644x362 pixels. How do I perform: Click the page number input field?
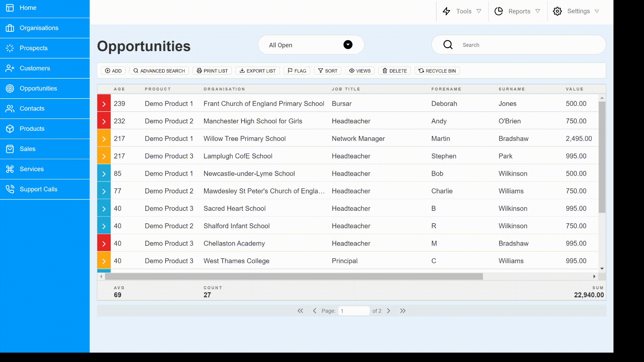coord(354,311)
